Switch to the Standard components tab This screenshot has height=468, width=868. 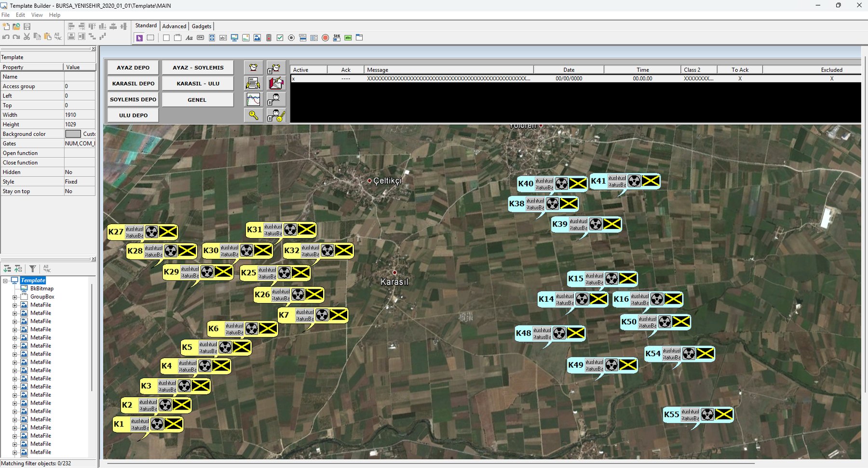pos(146,26)
